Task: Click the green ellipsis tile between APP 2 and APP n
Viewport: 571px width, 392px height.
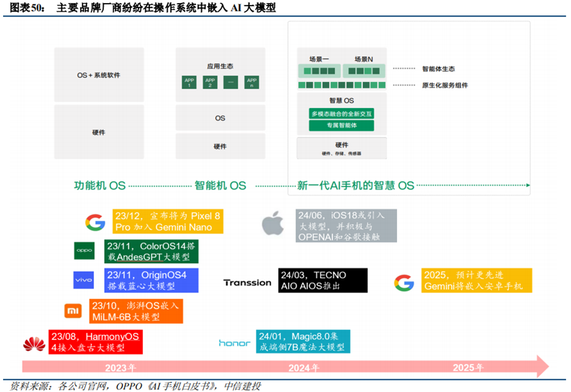Action: click(231, 82)
